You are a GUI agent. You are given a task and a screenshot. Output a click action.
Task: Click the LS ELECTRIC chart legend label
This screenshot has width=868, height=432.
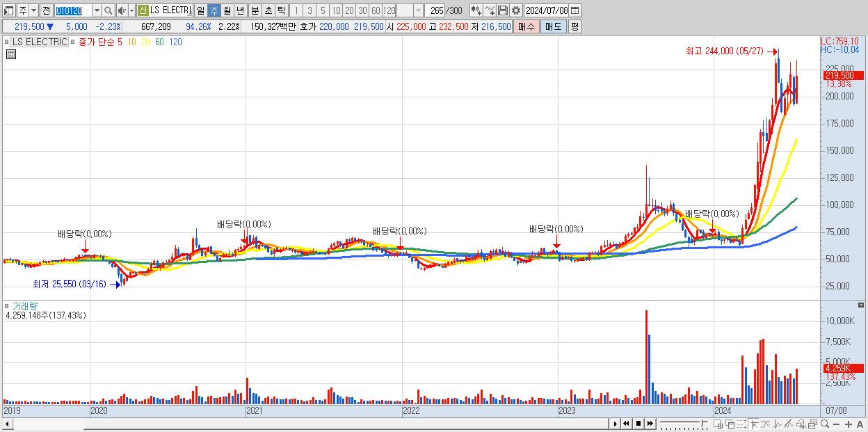39,42
